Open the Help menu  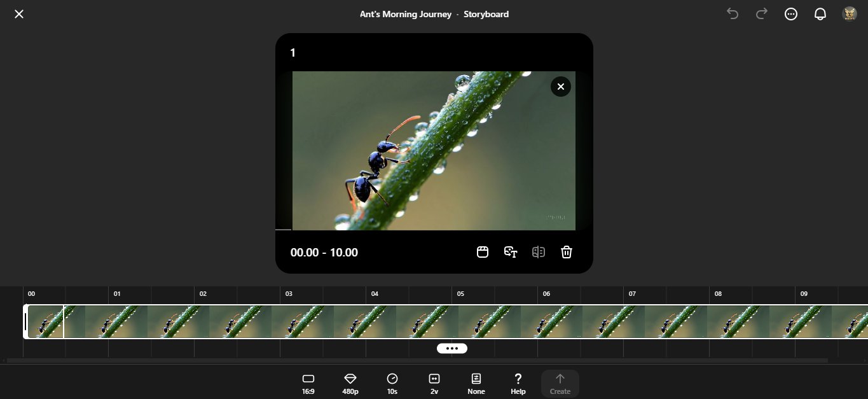click(518, 384)
